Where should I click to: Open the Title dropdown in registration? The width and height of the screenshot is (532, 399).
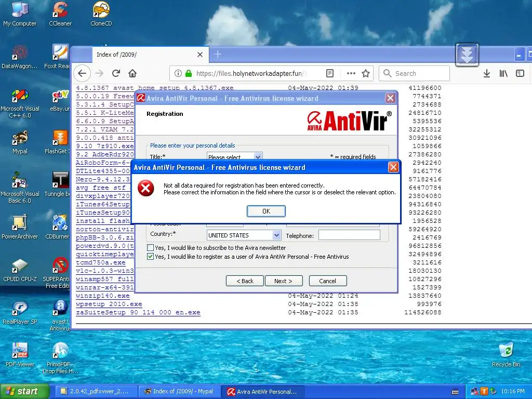click(x=258, y=157)
